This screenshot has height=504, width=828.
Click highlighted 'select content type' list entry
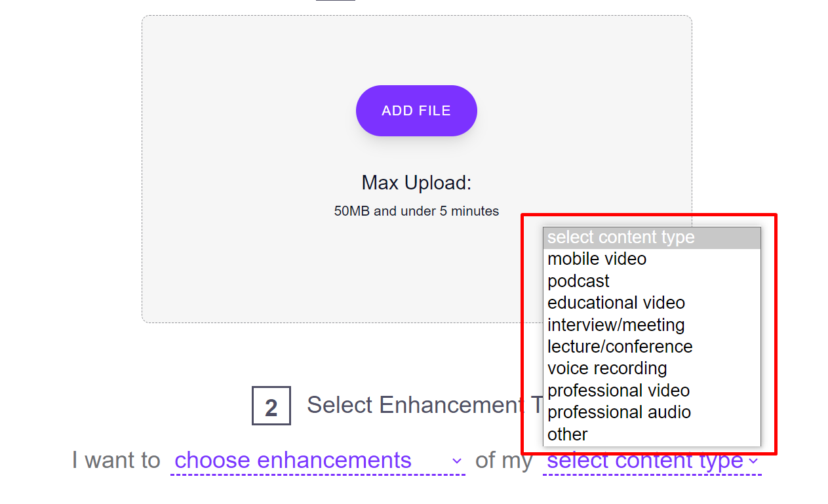tap(621, 237)
